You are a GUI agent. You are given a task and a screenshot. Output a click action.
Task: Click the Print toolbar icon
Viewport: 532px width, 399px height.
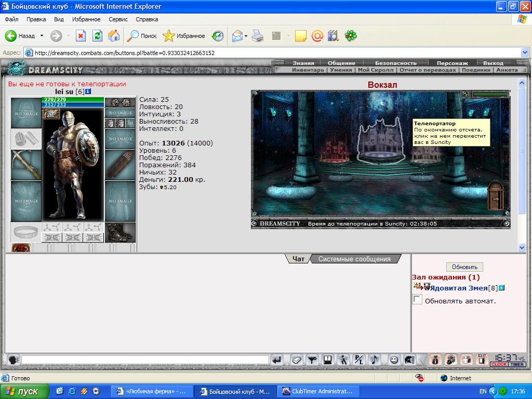258,36
